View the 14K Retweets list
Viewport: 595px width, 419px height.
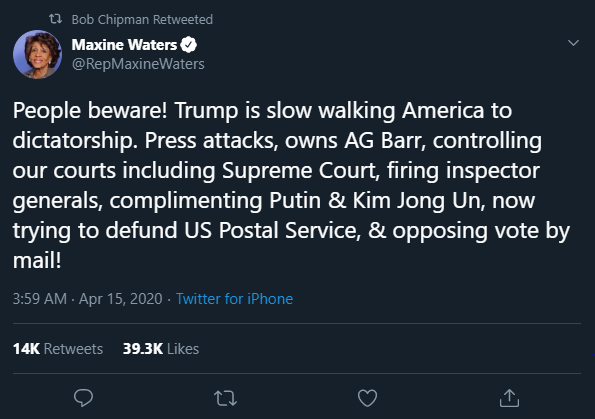(58, 349)
